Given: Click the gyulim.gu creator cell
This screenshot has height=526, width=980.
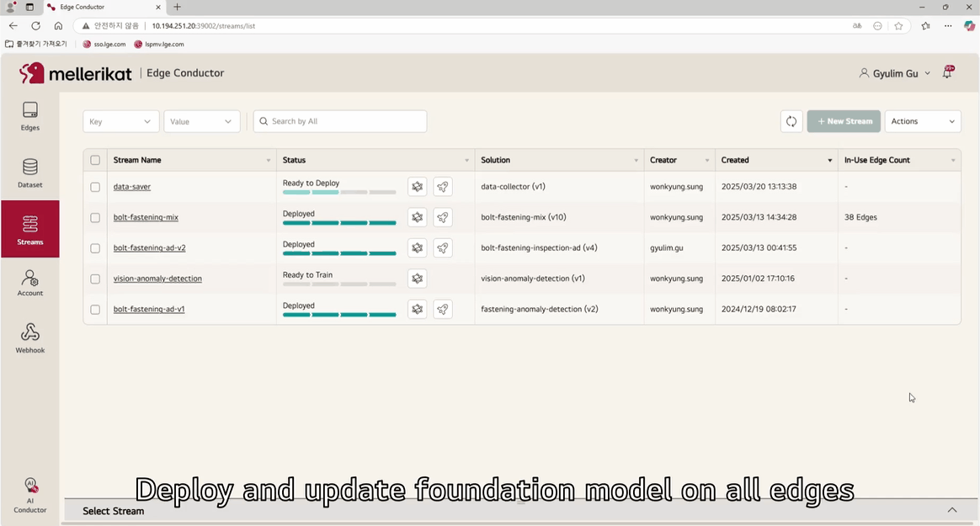Looking at the screenshot, I should click(666, 248).
